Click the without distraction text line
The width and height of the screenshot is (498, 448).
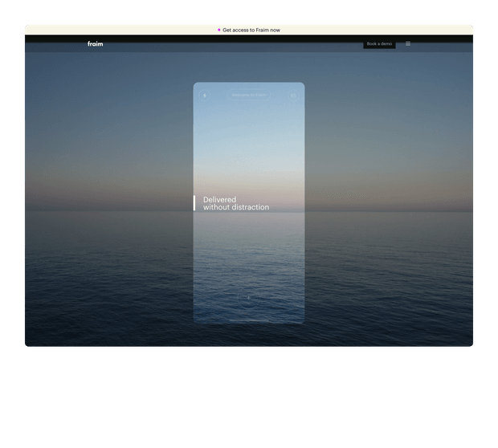click(x=236, y=208)
